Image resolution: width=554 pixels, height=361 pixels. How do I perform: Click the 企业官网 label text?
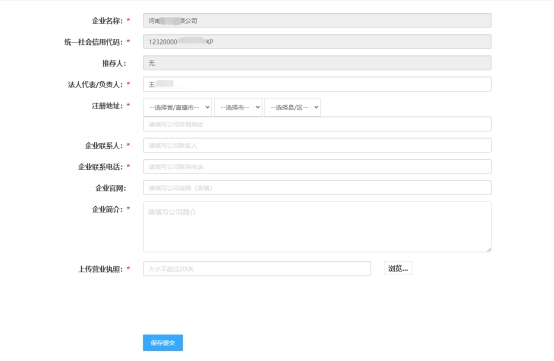pyautogui.click(x=111, y=188)
